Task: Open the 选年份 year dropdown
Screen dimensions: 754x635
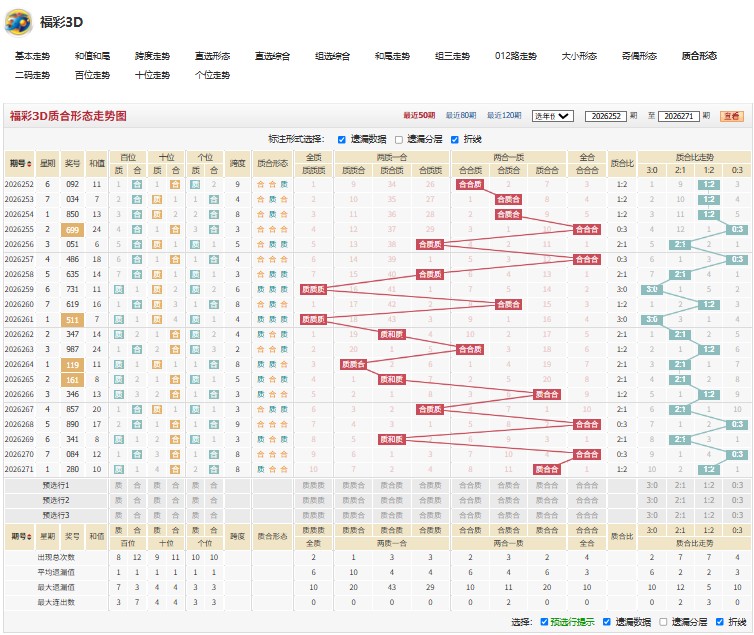Action: [553, 116]
